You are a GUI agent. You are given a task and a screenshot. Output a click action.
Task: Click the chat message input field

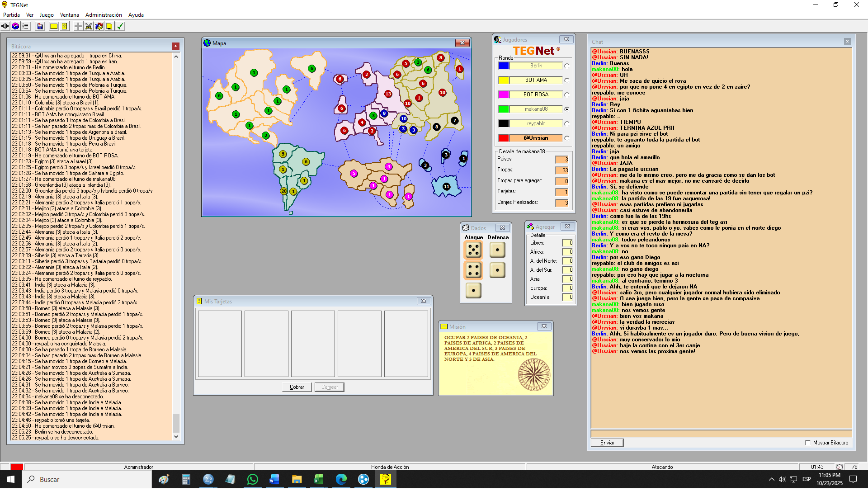721,434
